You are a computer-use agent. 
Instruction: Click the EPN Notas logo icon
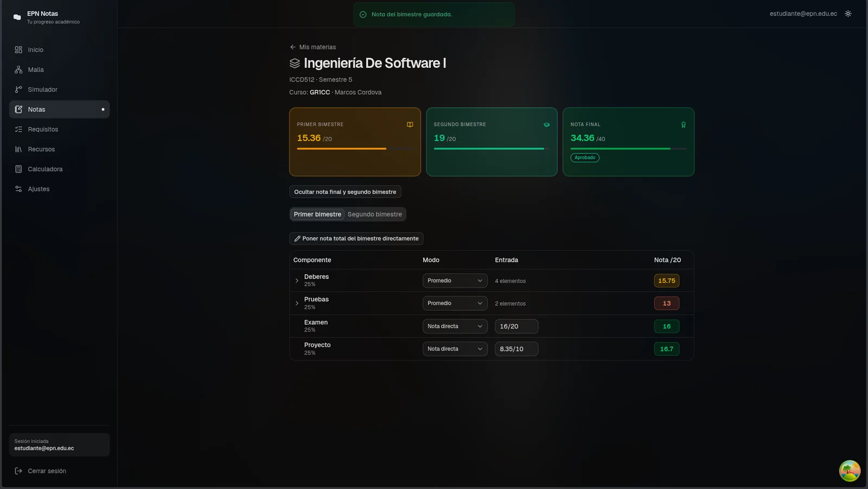click(17, 17)
